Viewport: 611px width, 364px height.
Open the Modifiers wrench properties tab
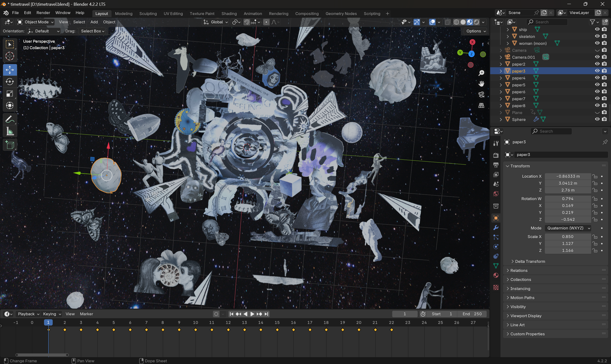[x=496, y=228]
